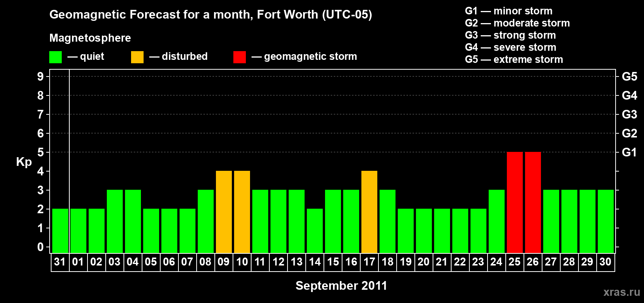The image size is (644, 303).
Task: Click 'G5 — extreme storm' legend line
Action: pos(514,59)
